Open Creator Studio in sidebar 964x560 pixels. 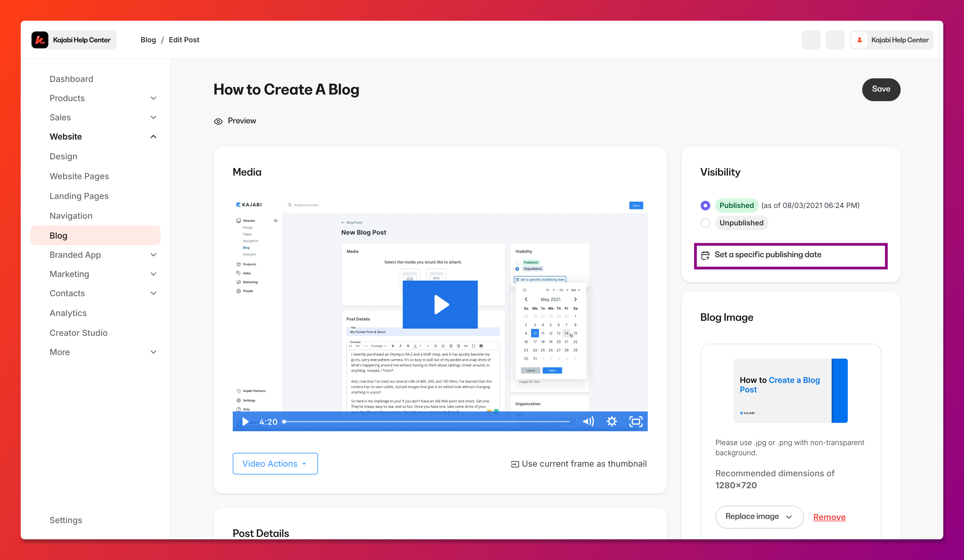(78, 333)
